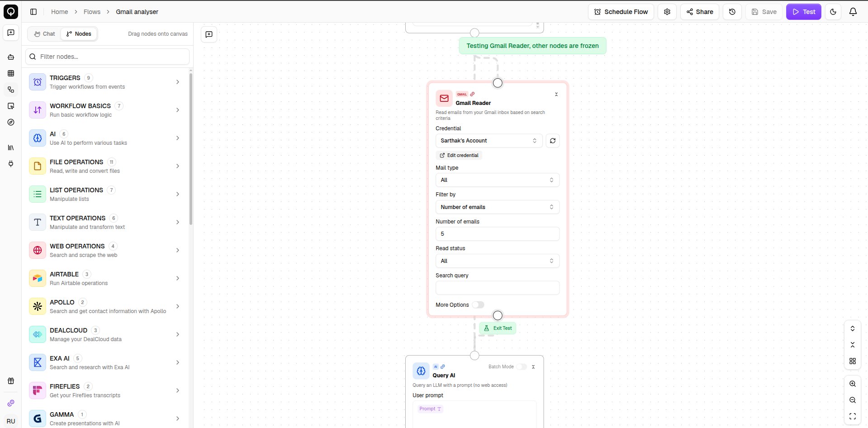Open the gift icon in left rail

(11, 381)
